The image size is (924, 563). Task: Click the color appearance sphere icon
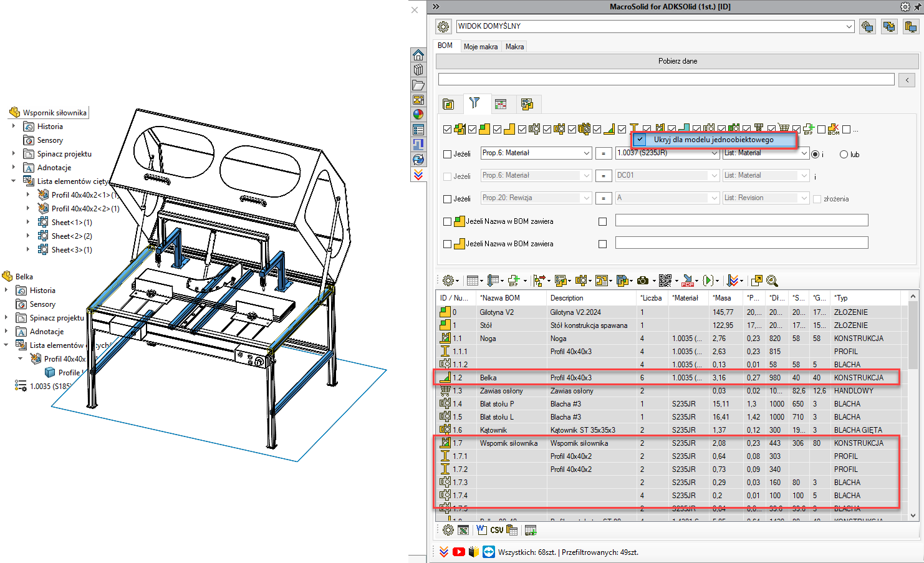[418, 114]
